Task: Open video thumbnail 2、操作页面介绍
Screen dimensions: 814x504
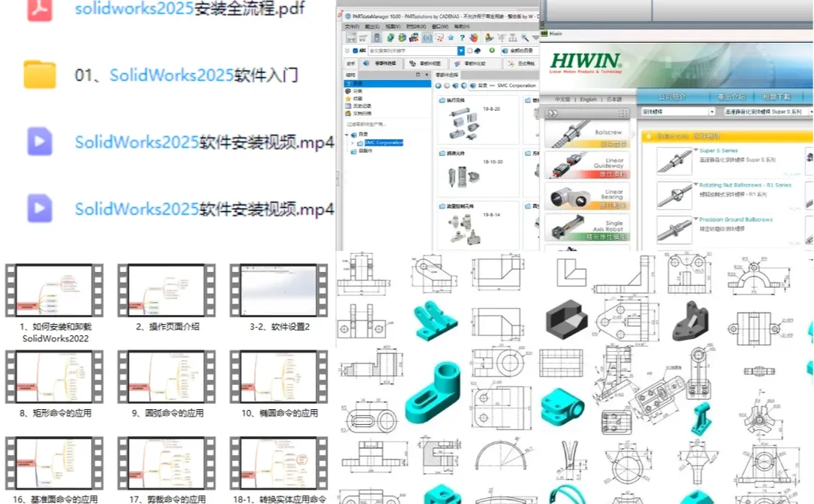Action: point(166,290)
